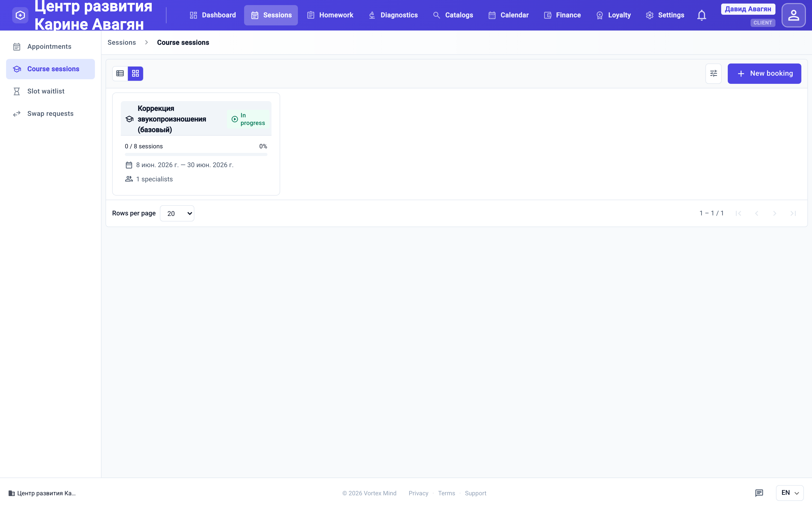Click the New booking button
812x508 pixels.
[x=764, y=73]
